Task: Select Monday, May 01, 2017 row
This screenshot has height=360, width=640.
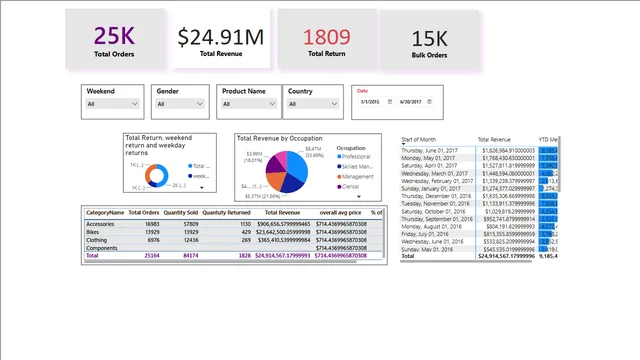Action: pyautogui.click(x=479, y=158)
